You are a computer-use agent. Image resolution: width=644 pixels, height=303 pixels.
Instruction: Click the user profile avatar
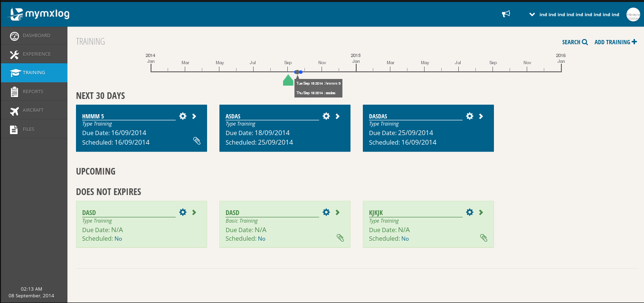[633, 14]
